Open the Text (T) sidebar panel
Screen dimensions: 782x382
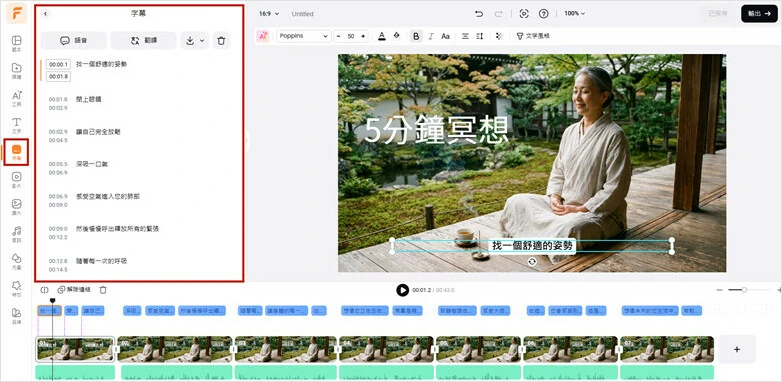(16, 125)
